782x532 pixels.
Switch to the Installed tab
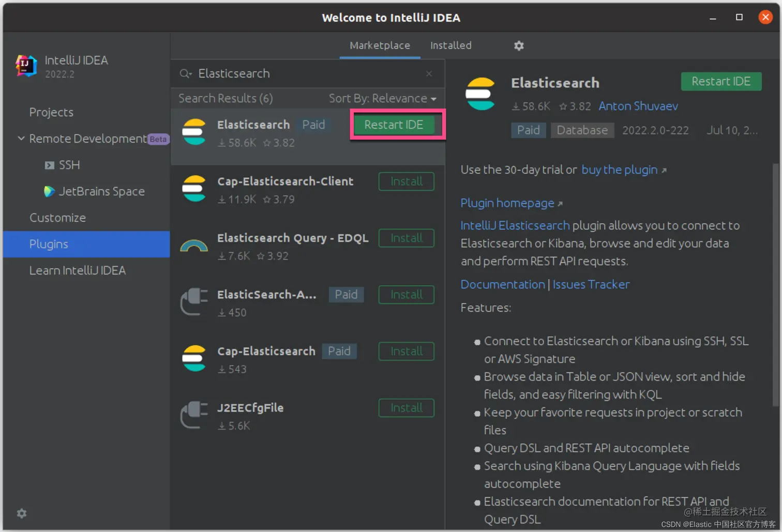450,45
